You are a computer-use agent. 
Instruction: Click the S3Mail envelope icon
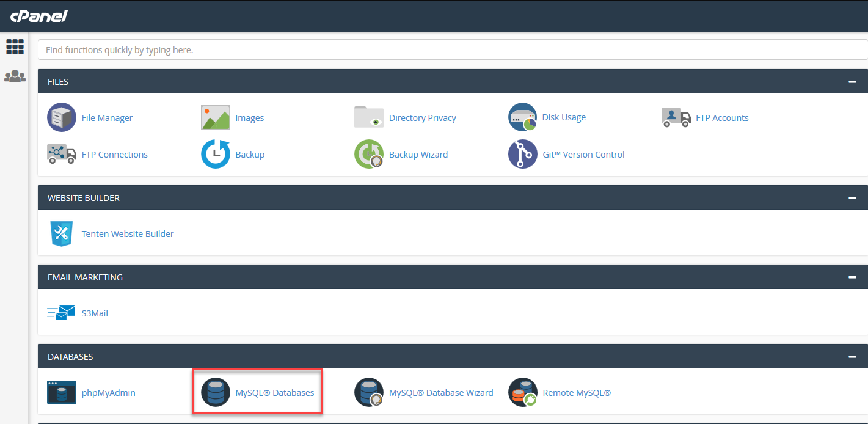pos(62,313)
